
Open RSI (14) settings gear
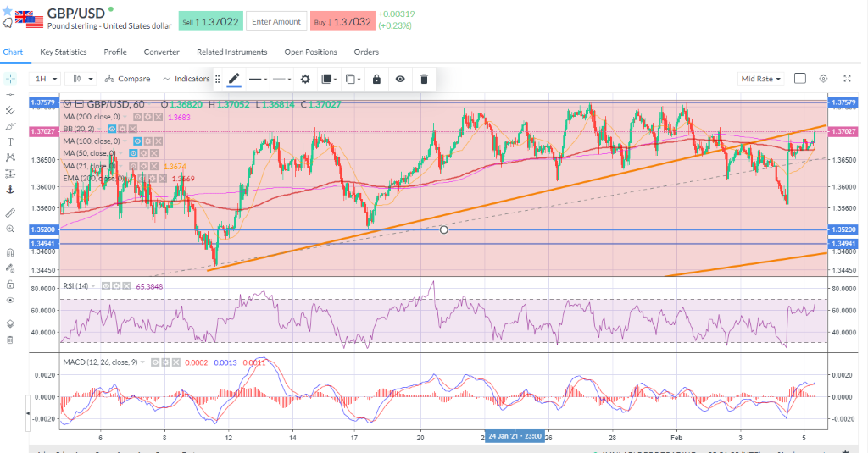(x=115, y=286)
